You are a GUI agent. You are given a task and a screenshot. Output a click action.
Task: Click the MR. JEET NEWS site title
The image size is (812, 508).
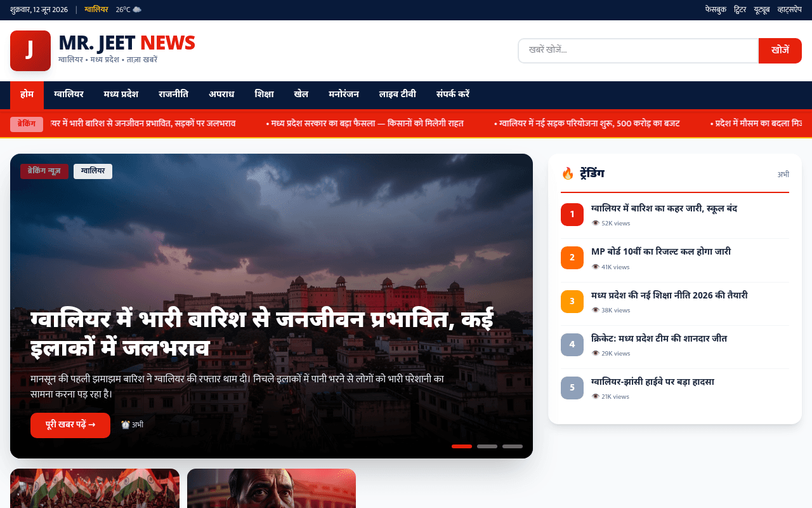127,43
